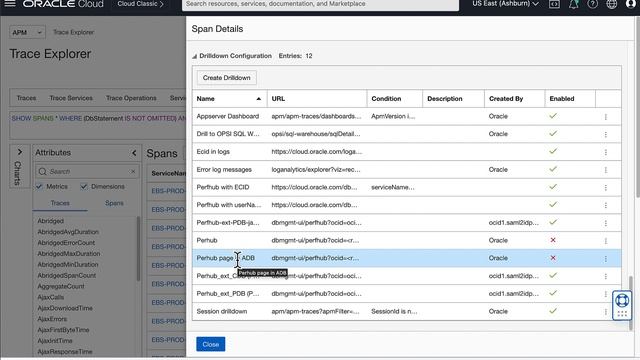The width and height of the screenshot is (640, 360).
Task: Clear the Attributes search field
Action: click(x=133, y=171)
